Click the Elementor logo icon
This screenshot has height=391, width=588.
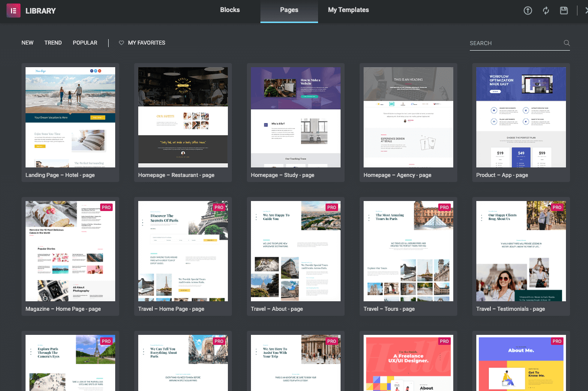[13, 11]
